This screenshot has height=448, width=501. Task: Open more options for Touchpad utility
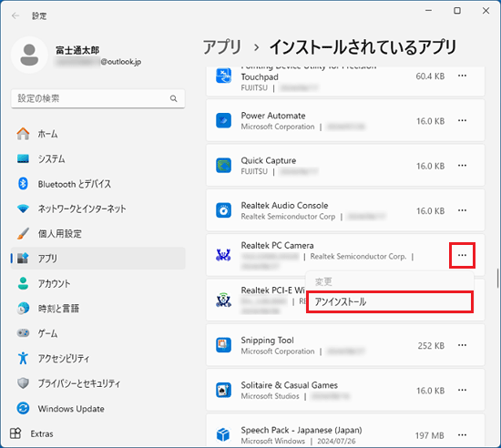point(462,76)
